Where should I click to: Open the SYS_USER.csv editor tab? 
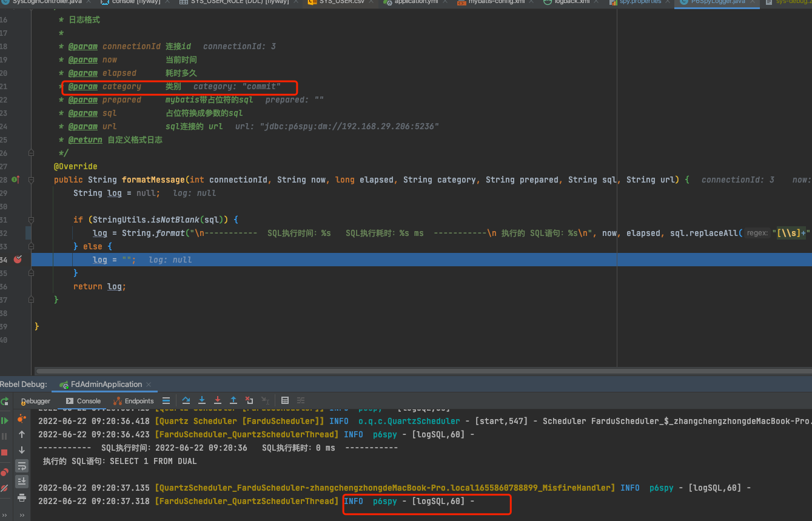point(340,2)
